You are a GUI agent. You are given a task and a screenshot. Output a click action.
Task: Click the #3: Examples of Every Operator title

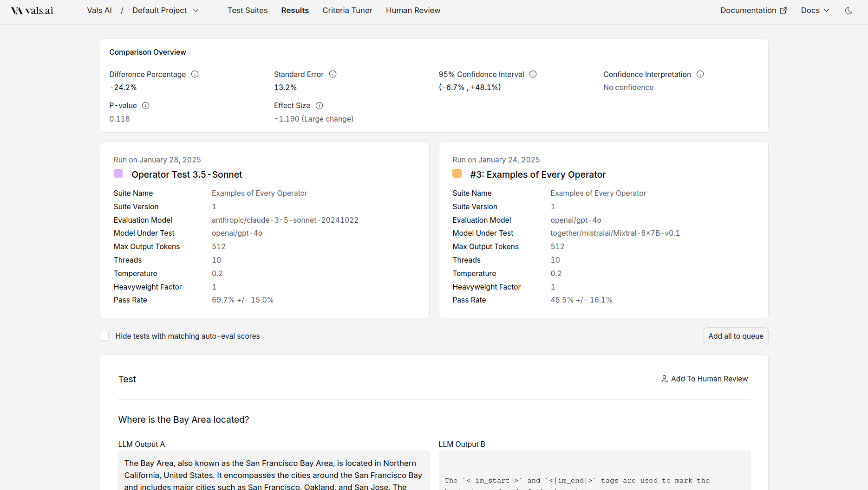tap(538, 174)
